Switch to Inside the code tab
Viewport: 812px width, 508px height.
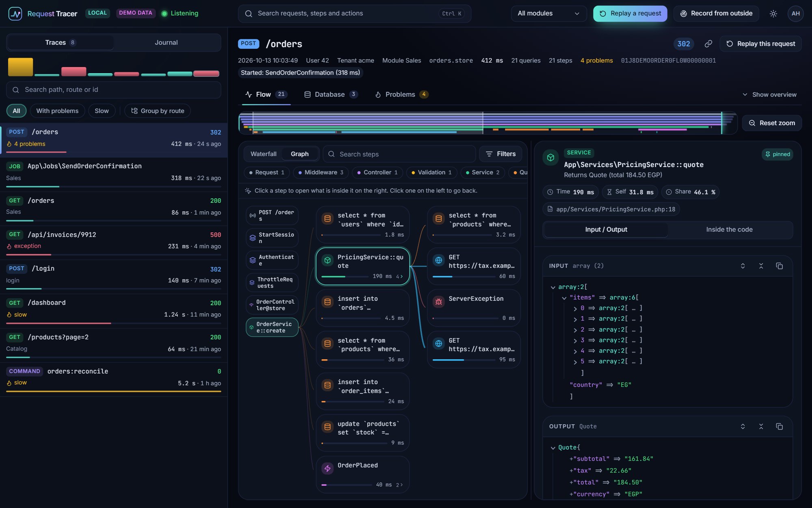coord(729,230)
